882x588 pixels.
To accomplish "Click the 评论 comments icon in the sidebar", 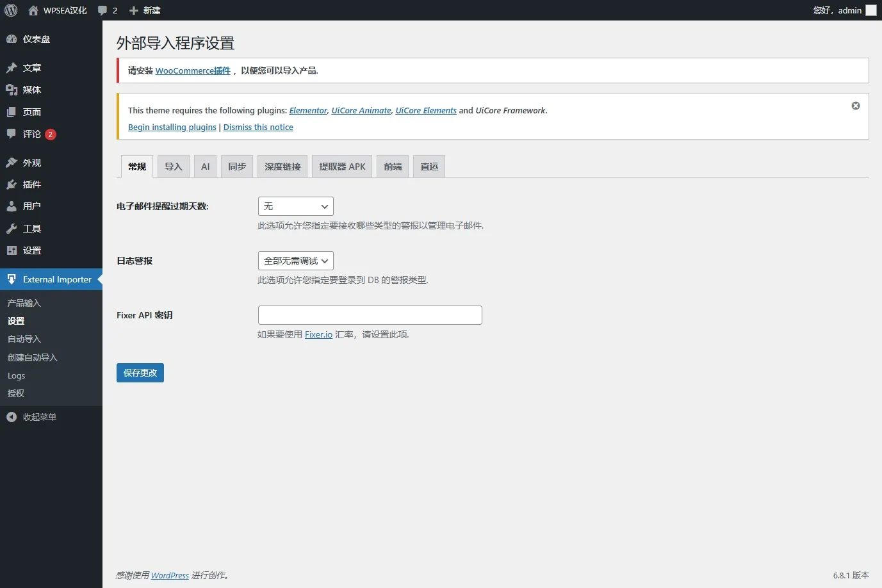I will tap(12, 134).
